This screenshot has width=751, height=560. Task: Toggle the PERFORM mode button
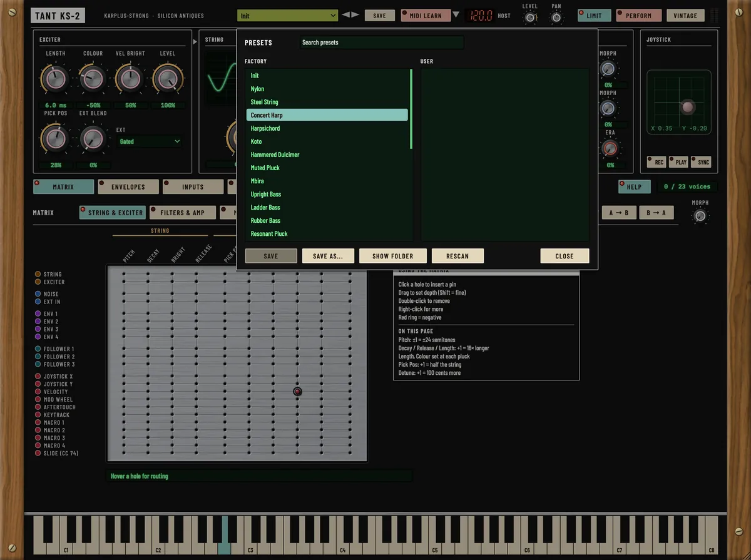click(x=638, y=16)
